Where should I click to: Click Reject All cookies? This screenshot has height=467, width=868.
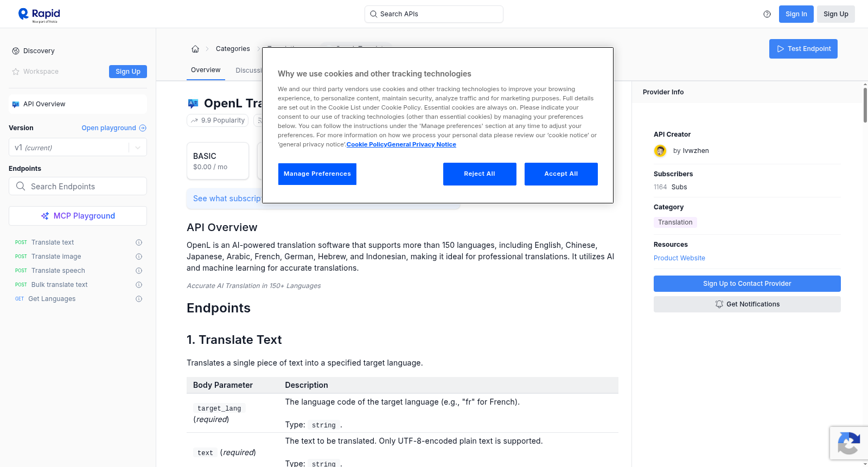coord(480,174)
